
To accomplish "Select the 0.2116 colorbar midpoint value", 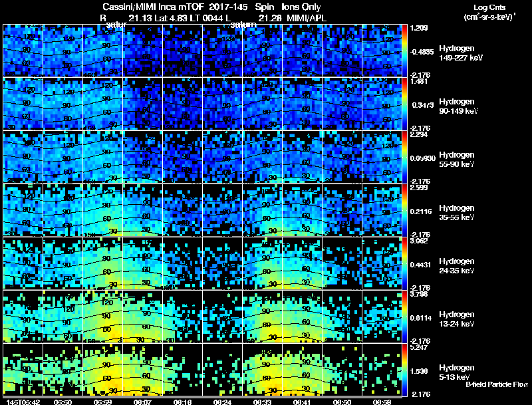I will click(x=421, y=211).
